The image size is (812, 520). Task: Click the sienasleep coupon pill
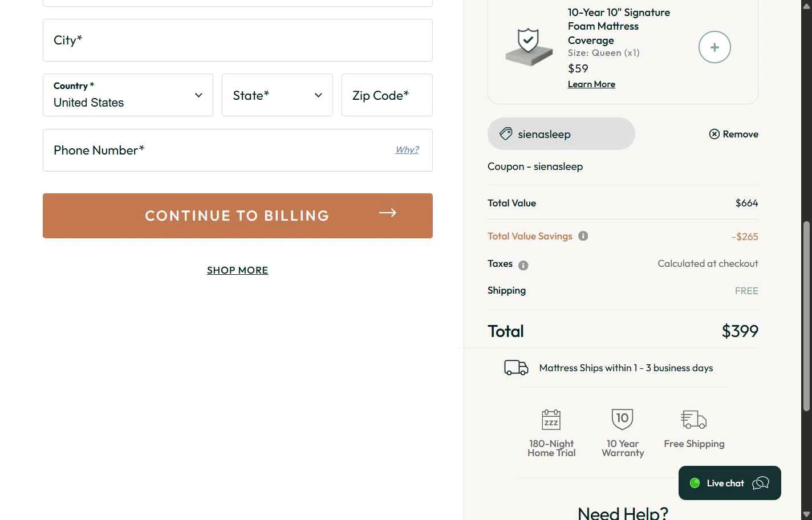pos(561,134)
